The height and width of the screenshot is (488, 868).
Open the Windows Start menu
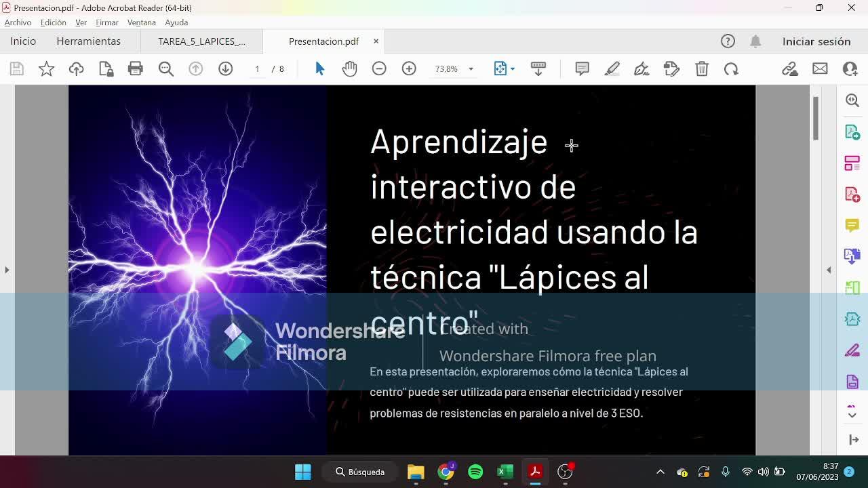pyautogui.click(x=303, y=472)
